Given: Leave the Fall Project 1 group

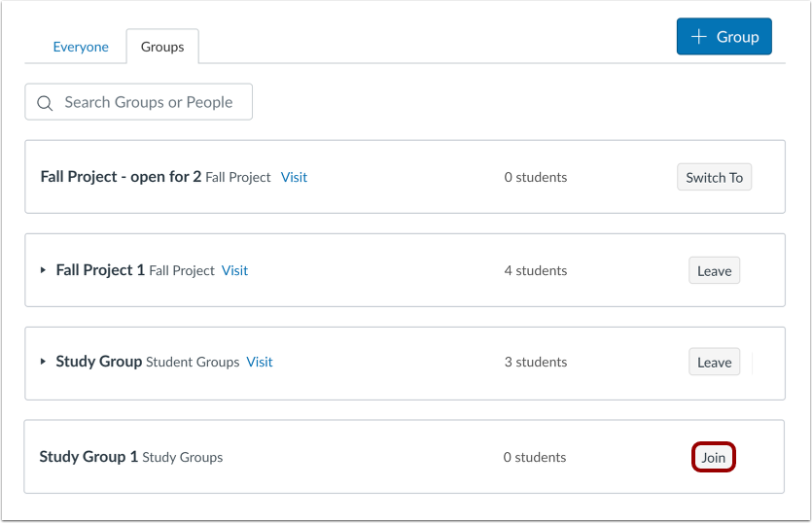Looking at the screenshot, I should [x=714, y=270].
